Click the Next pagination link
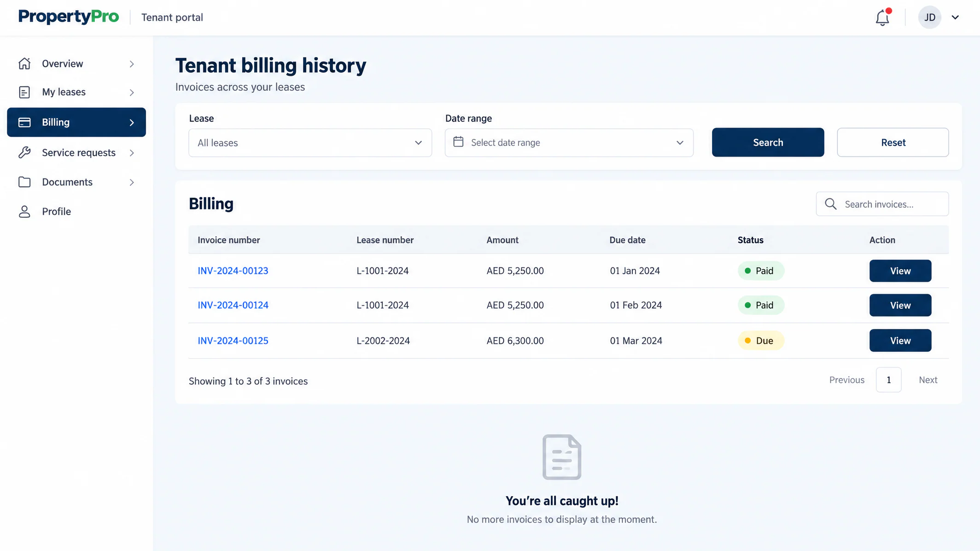980x551 pixels. click(x=927, y=380)
